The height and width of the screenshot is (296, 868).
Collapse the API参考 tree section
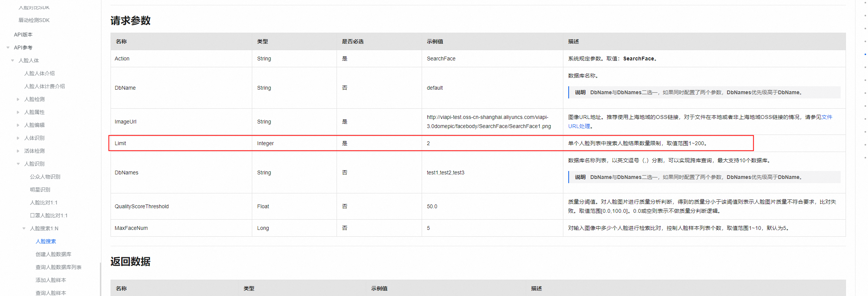tap(8, 47)
